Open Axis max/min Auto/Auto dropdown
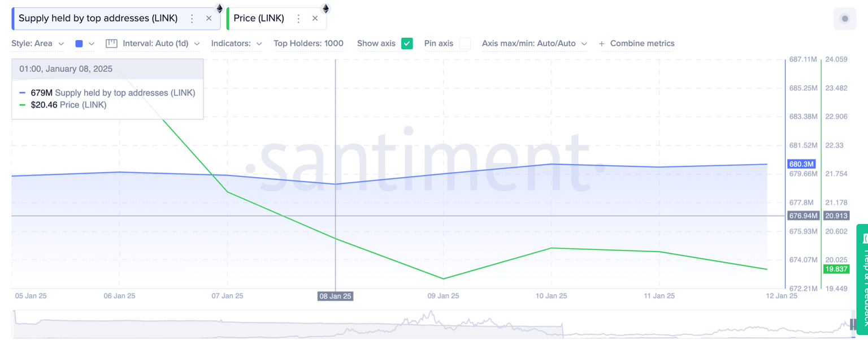 click(534, 44)
